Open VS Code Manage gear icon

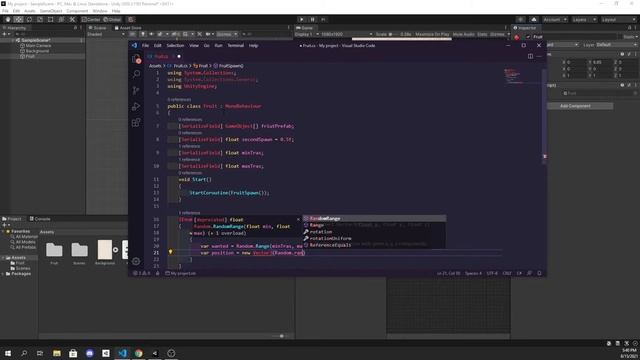point(136,261)
